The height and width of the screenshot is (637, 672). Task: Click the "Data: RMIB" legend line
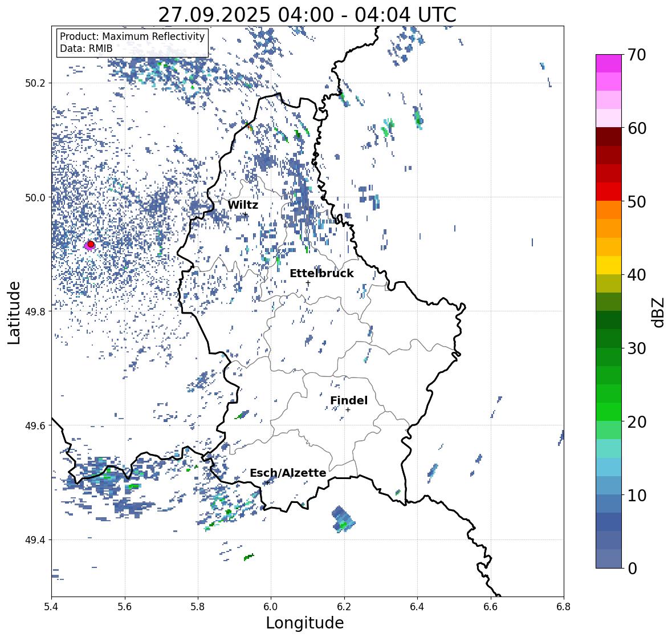(x=86, y=48)
